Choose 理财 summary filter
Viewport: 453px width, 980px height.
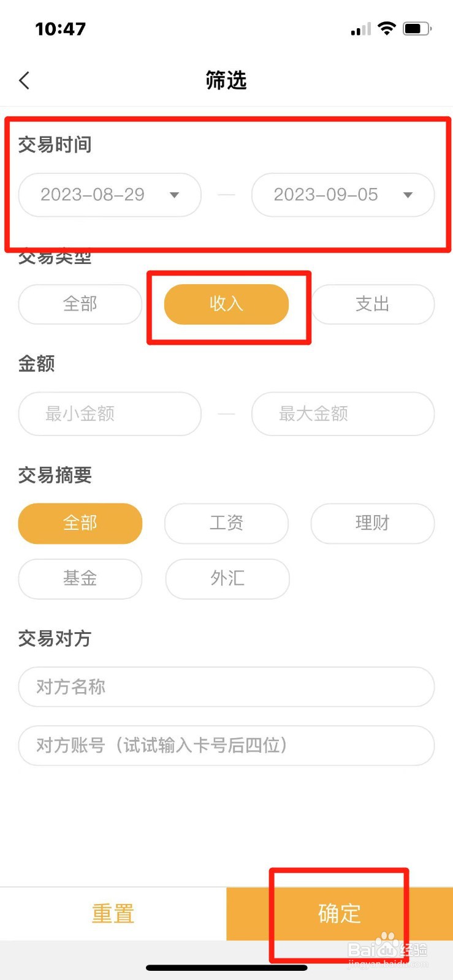tap(373, 523)
